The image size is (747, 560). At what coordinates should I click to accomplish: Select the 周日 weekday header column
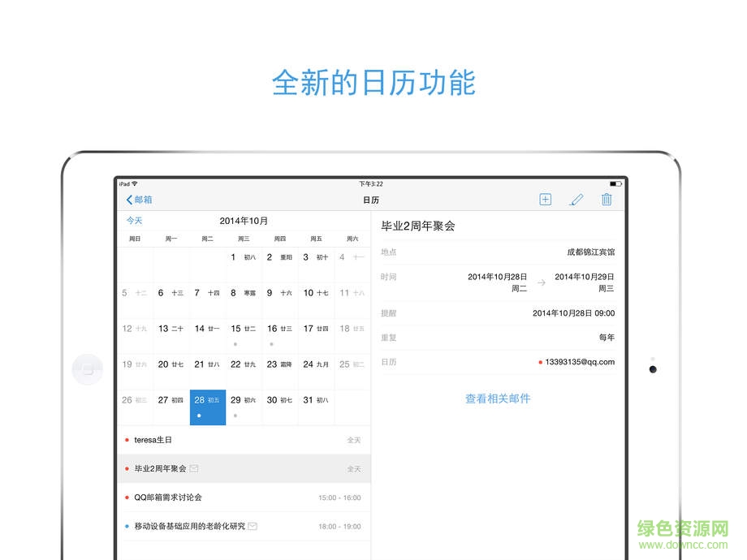(134, 239)
